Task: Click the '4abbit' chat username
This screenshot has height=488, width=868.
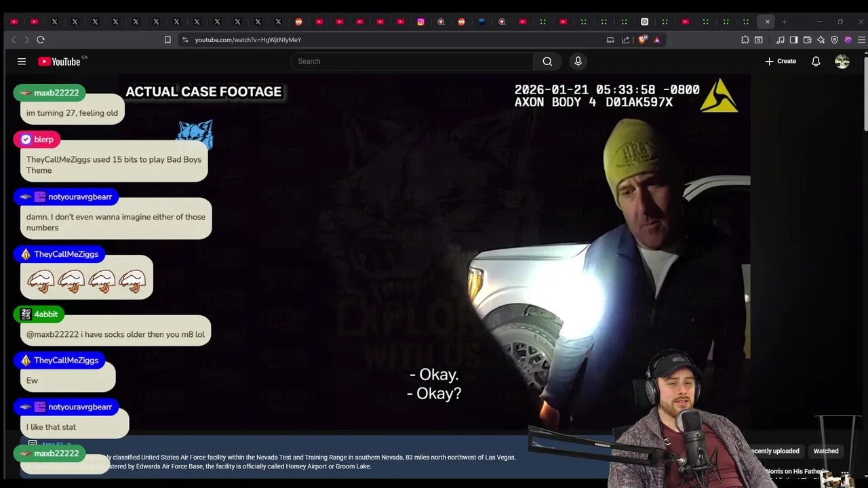Action: click(46, 314)
